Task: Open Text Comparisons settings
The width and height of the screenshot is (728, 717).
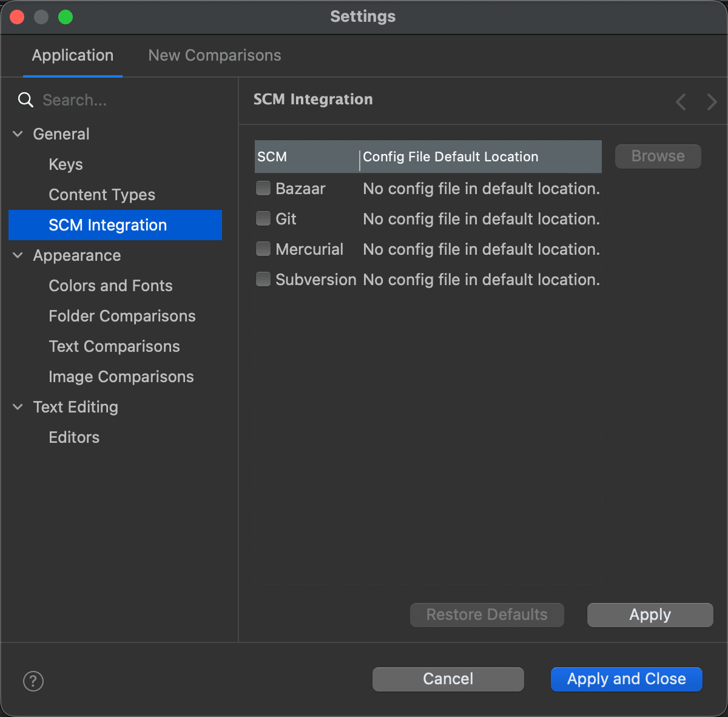Action: click(114, 346)
